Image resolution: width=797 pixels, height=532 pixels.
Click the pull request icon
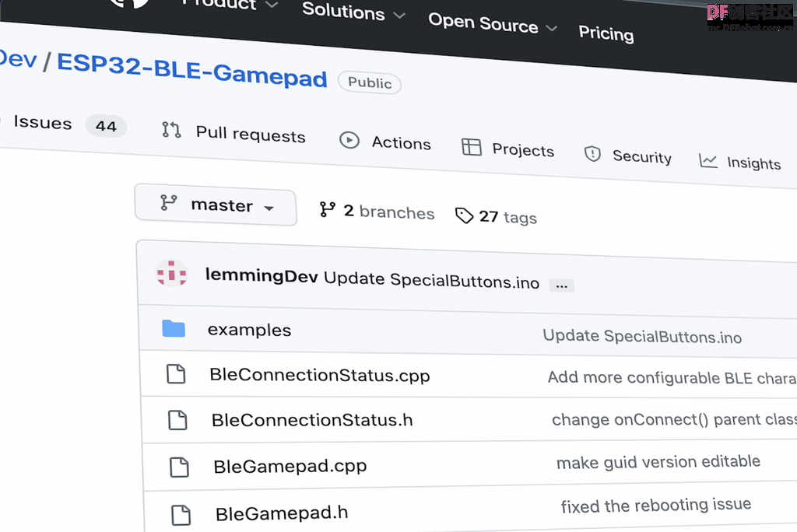tap(171, 130)
